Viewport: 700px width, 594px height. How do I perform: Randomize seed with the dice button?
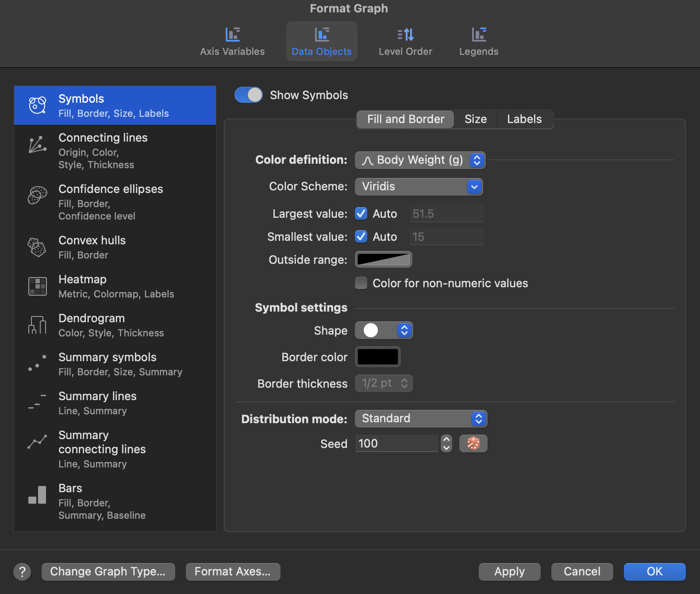click(x=473, y=444)
